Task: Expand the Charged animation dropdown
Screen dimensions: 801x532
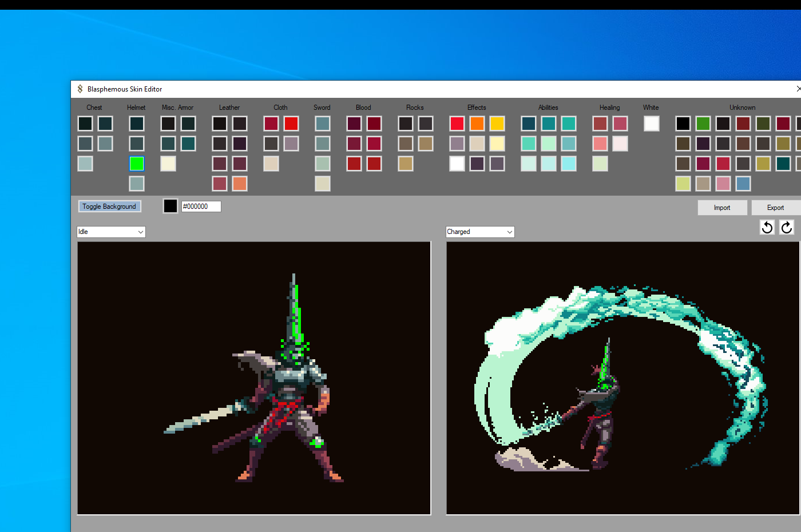Action: pos(480,232)
